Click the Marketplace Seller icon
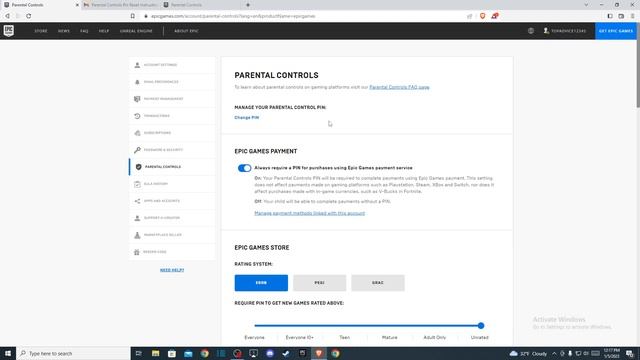 (137, 235)
